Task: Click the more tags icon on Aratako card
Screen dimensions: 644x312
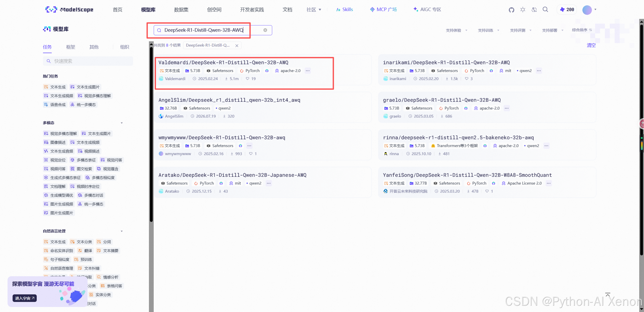Action: 269,183
